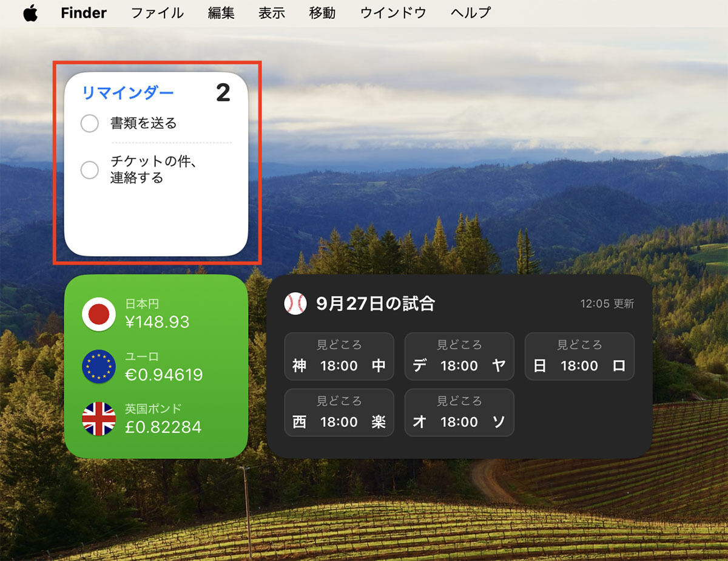Open the 日 vs ロ game card
The image size is (728, 561).
coord(579,356)
